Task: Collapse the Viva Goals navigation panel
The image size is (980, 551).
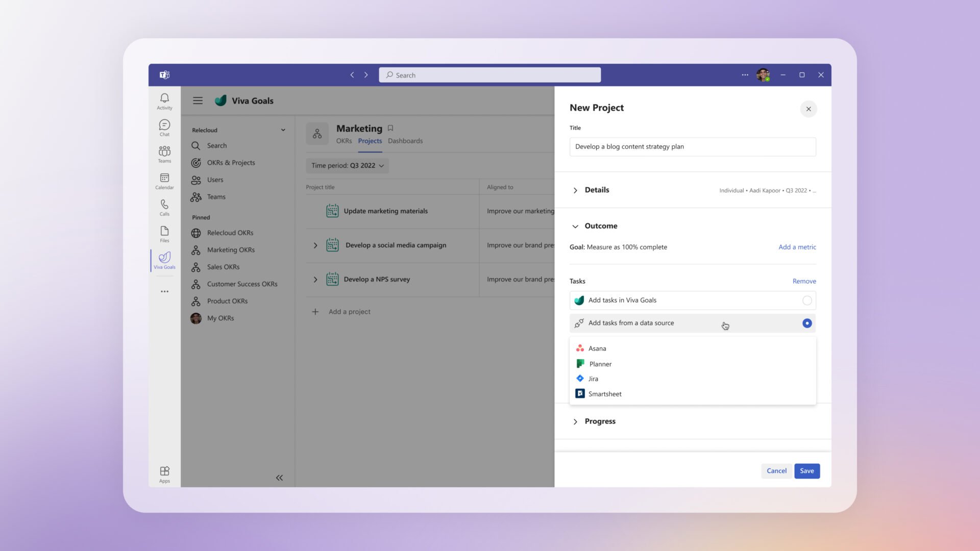Action: click(279, 478)
